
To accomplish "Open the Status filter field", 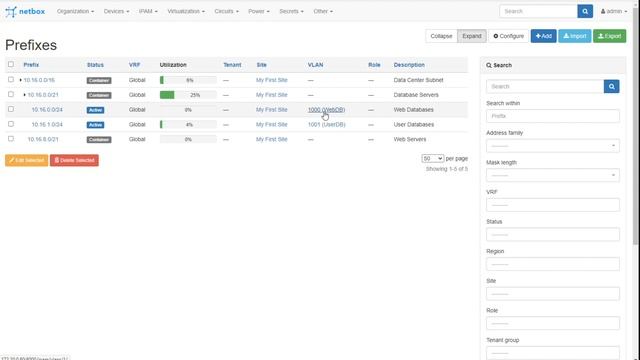I will (553, 234).
